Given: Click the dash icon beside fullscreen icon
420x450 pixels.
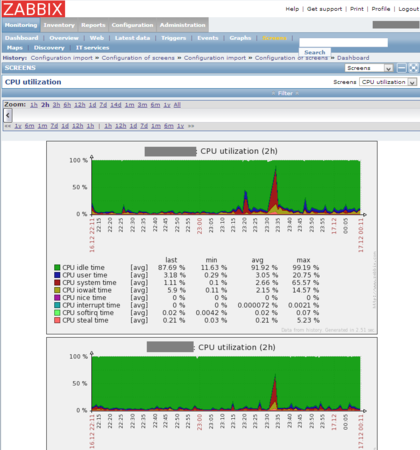Looking at the screenshot, I should click(402, 68).
